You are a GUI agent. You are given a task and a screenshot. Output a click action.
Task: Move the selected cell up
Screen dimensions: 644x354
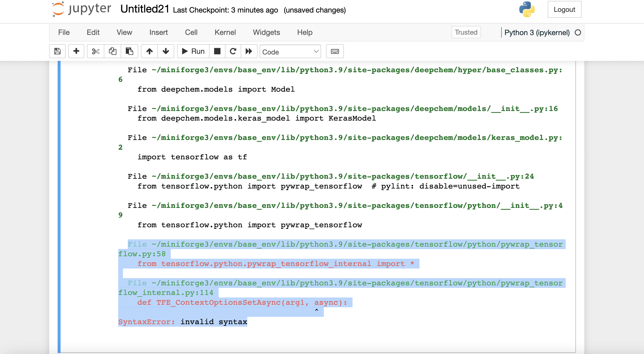point(149,51)
